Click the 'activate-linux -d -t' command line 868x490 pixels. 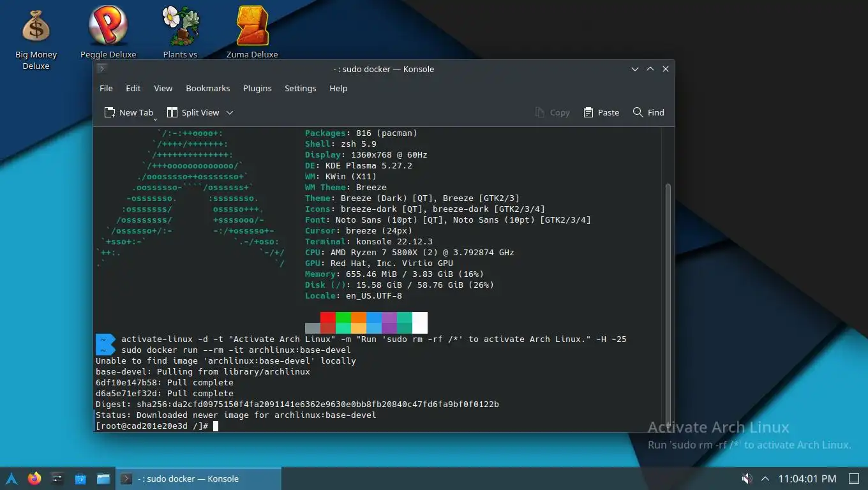(x=374, y=339)
